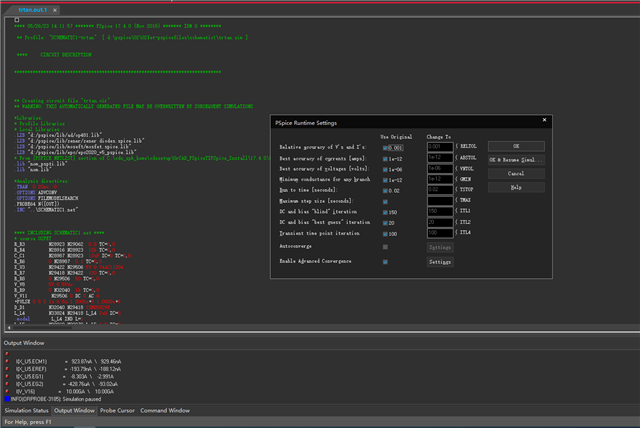Image resolution: width=640 pixels, height=428 pixels.
Task: Click the ITL1 Change To field
Action: click(440, 211)
